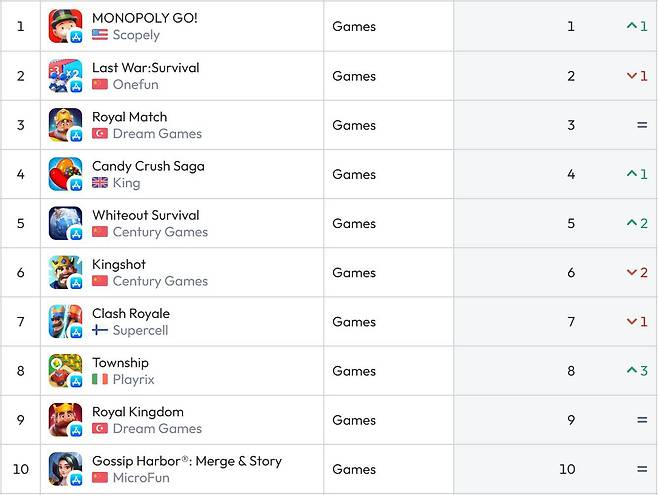This screenshot has width=658, height=495.
Task: Open Gossip Harbor: Merge & Story title
Action: pyautogui.click(x=186, y=461)
